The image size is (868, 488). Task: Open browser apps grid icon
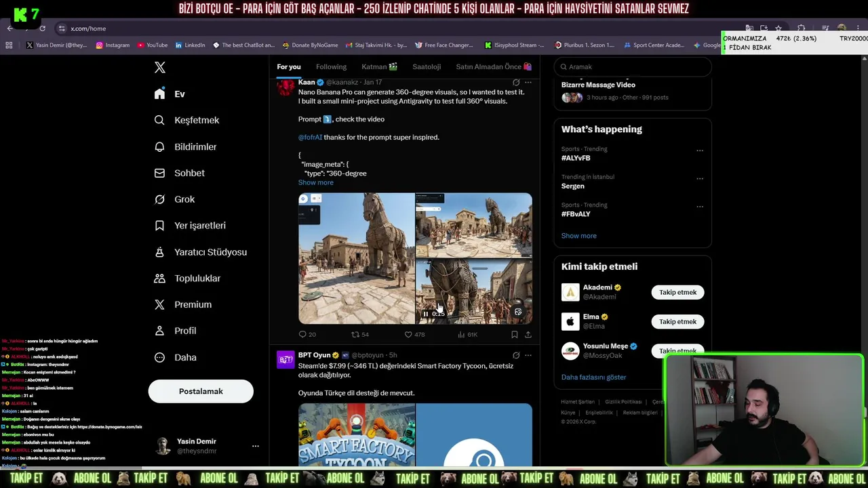coord(9,45)
